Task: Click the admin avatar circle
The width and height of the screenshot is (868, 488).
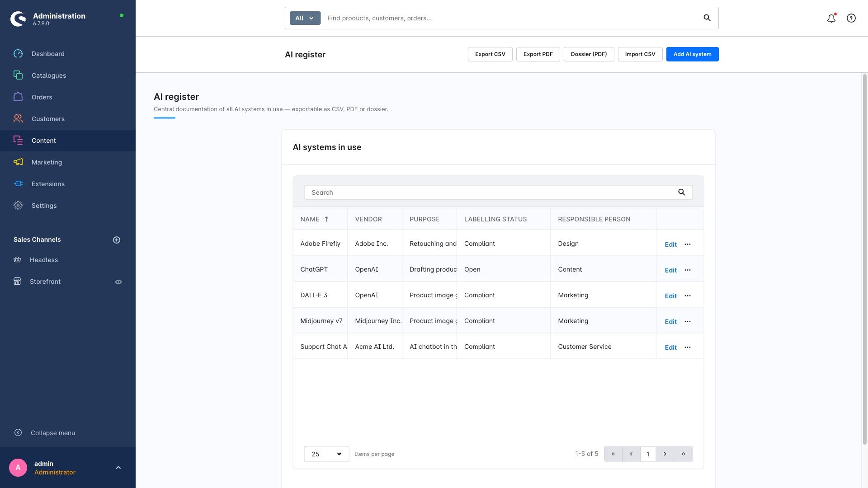Action: pos(18,468)
